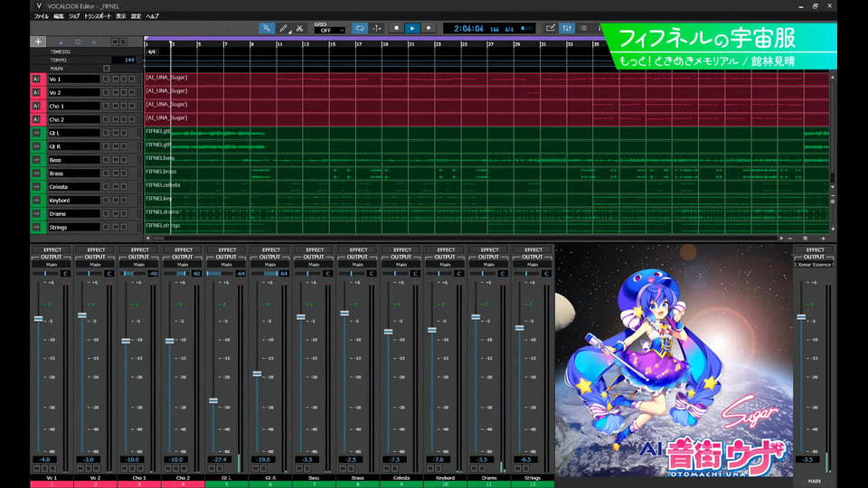This screenshot has width=868, height=488.
Task: Open the E editor for Vo 1 track
Action: pyautogui.click(x=107, y=80)
